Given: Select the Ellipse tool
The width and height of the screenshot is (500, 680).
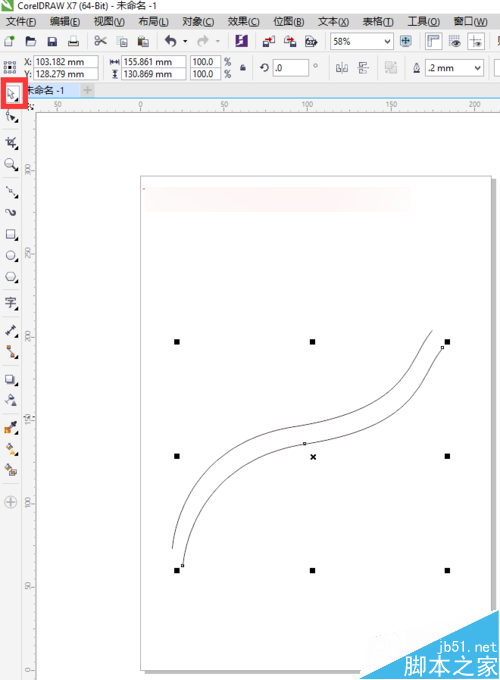Looking at the screenshot, I should (x=11, y=255).
